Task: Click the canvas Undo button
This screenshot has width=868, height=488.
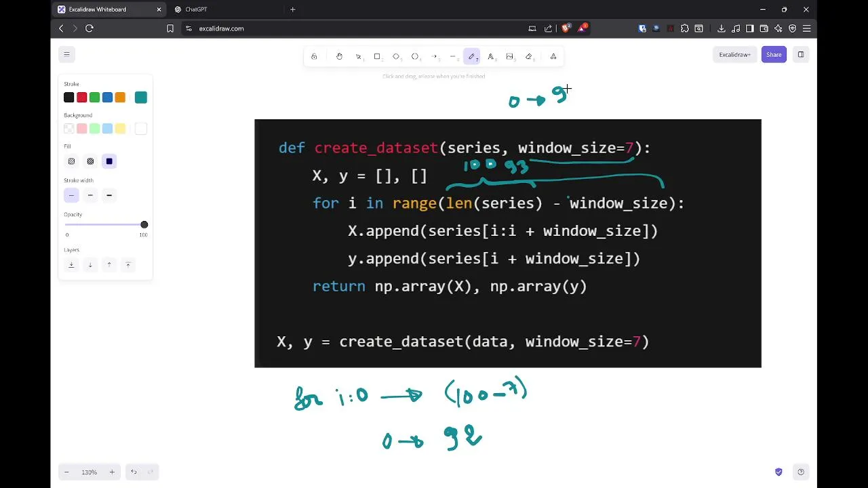Action: click(x=134, y=472)
